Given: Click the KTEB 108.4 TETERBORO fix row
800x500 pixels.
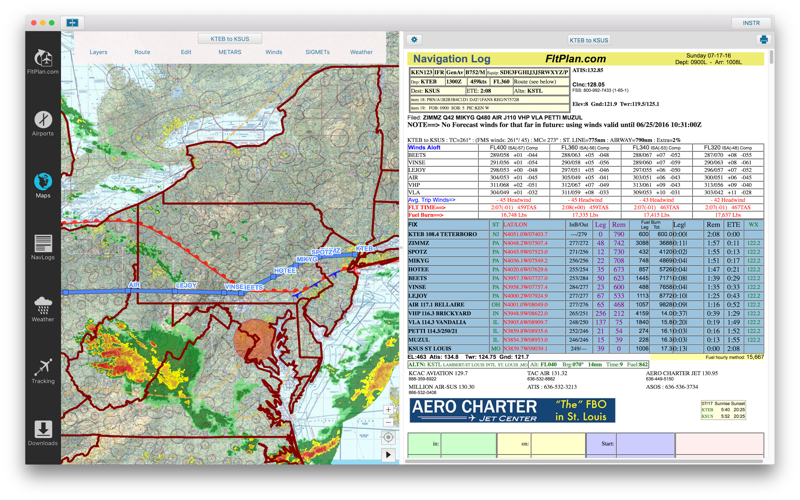Looking at the screenshot, I should pos(585,234).
